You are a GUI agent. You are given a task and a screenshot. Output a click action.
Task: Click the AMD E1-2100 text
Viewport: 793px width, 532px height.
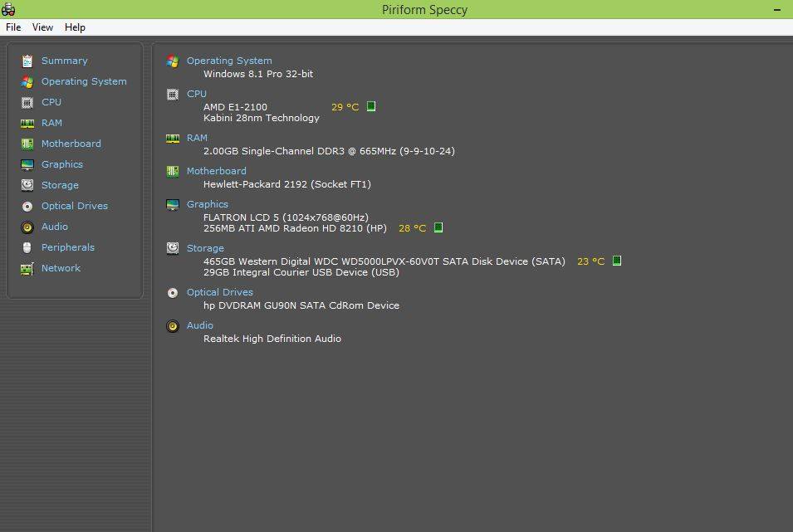point(235,107)
